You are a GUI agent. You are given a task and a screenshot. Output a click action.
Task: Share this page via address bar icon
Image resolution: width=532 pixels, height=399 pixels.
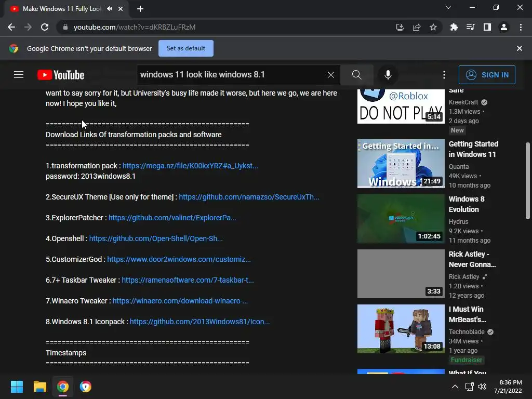[x=417, y=27]
